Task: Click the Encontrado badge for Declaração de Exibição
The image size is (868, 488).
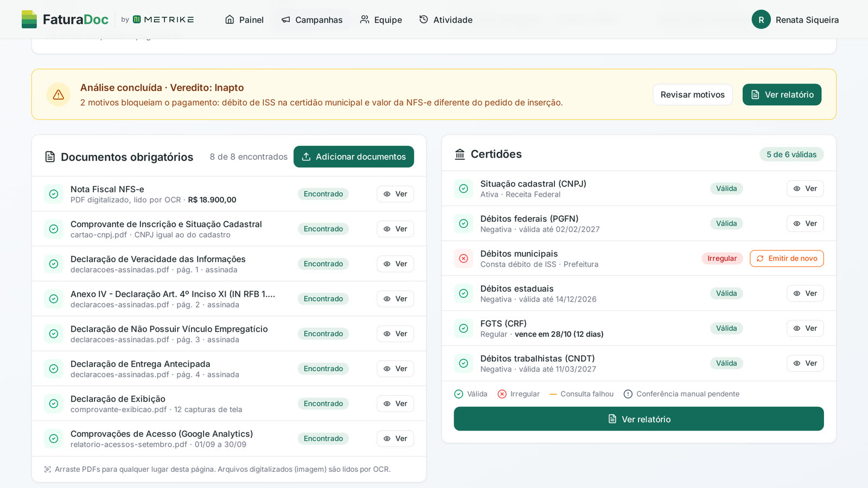Action: [x=323, y=404]
